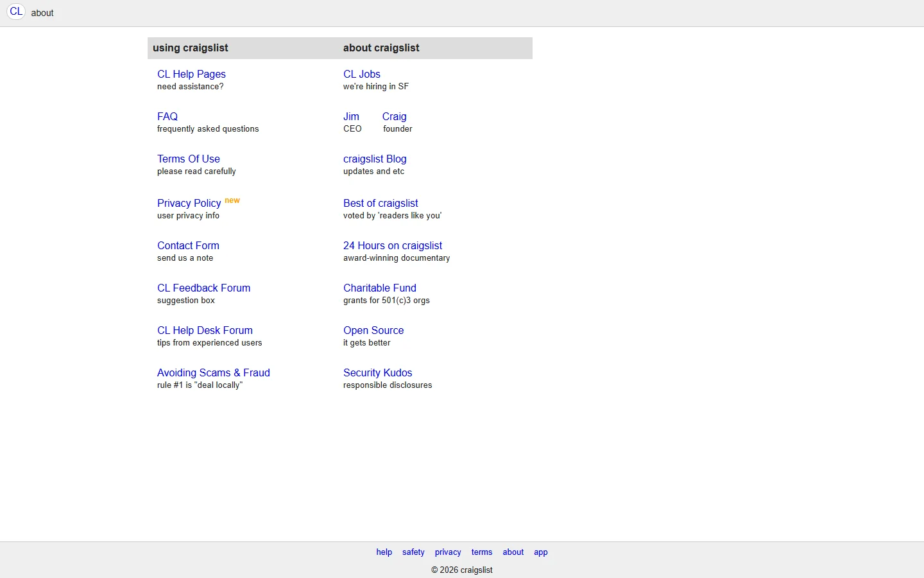Screen dimensions: 924x578
Task: Click the '© 2026 craigslist' copyright text
Action: click(462, 570)
